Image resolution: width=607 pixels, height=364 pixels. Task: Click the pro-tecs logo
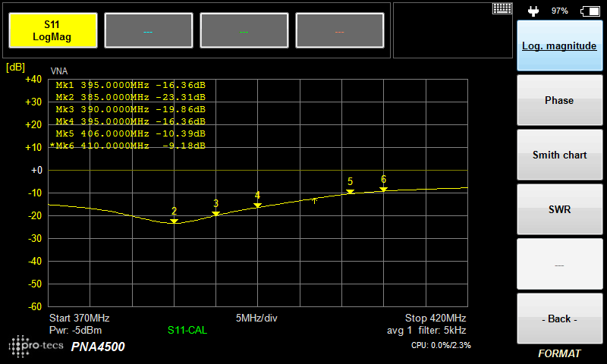(36, 346)
